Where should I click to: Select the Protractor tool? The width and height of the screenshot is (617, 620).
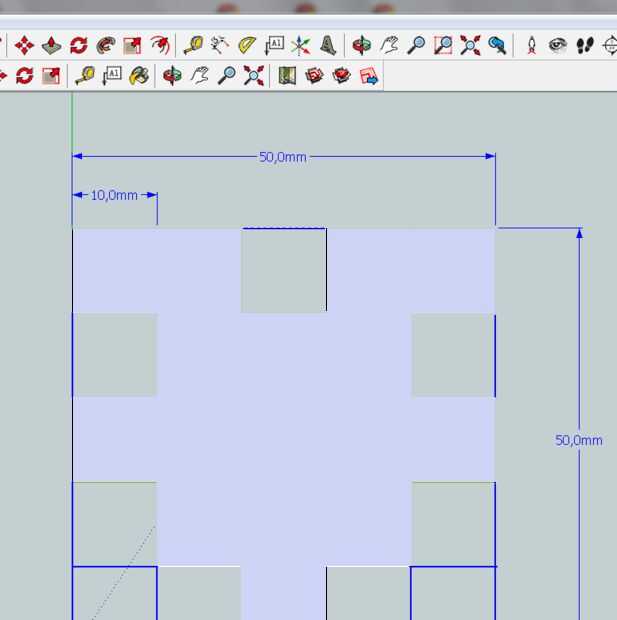pyautogui.click(x=247, y=45)
